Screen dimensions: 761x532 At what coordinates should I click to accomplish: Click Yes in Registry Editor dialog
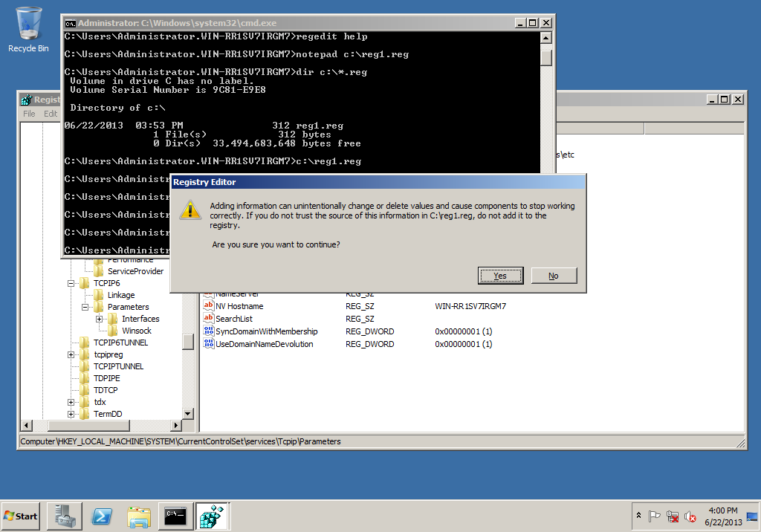[x=500, y=276]
